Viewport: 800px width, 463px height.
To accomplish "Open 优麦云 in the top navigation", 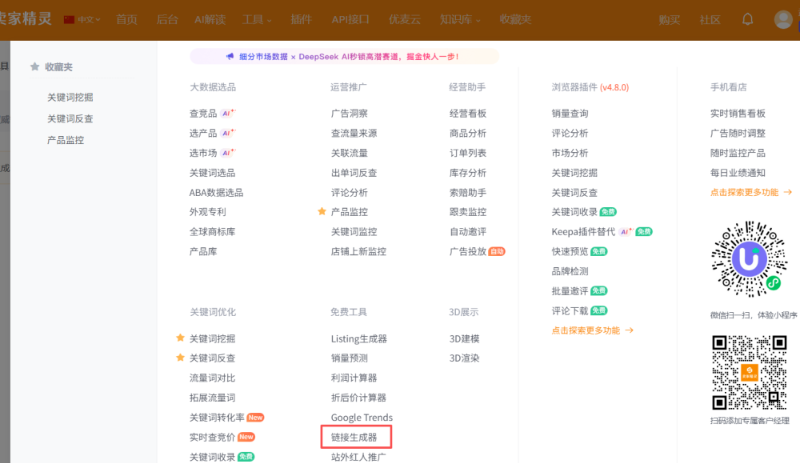I will (x=405, y=19).
